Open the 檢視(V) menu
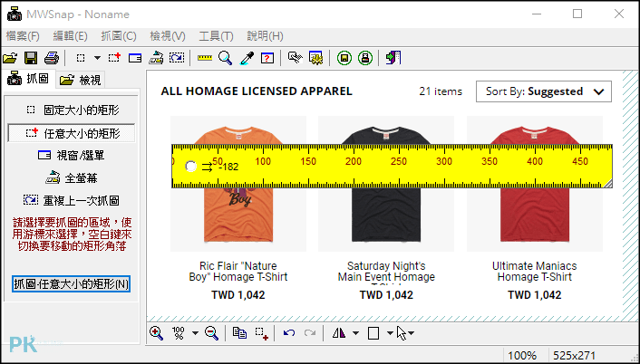 tap(168, 36)
